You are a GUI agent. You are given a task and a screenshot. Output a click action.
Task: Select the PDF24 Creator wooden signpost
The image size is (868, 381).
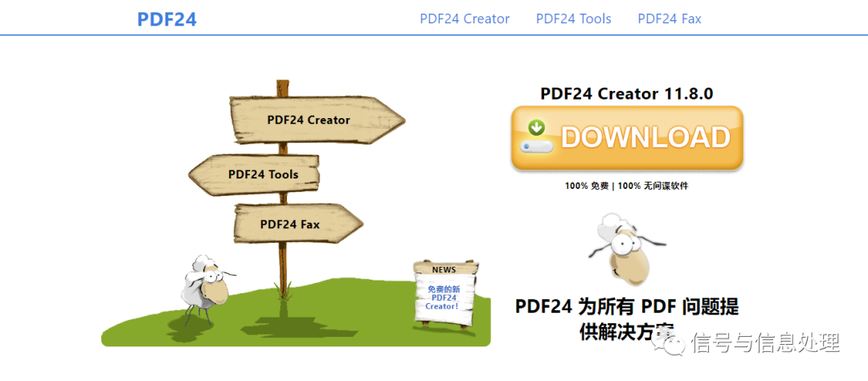tap(317, 121)
